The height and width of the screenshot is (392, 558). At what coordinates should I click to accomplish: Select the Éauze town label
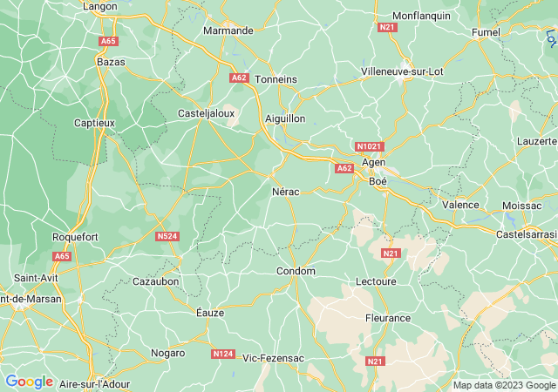(x=210, y=313)
